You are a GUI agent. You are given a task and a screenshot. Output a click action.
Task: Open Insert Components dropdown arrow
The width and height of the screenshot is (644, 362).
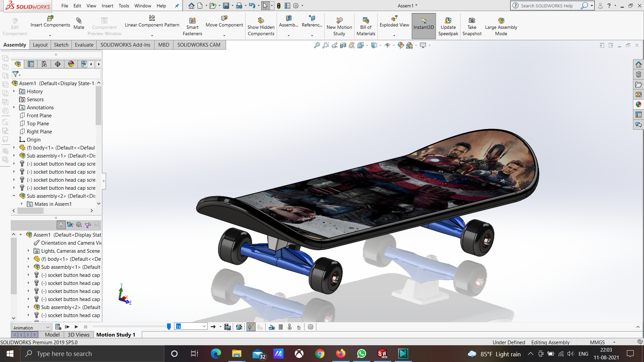click(x=50, y=36)
